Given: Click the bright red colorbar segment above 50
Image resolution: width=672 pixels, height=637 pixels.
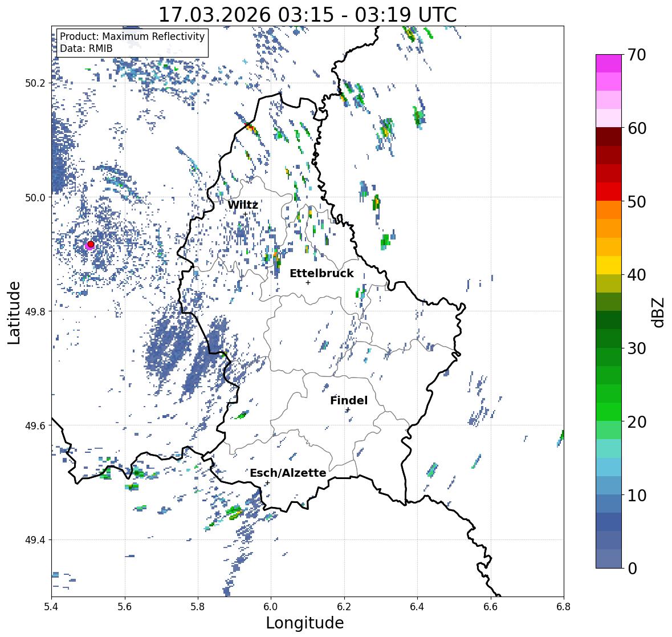Looking at the screenshot, I should pyautogui.click(x=609, y=192).
